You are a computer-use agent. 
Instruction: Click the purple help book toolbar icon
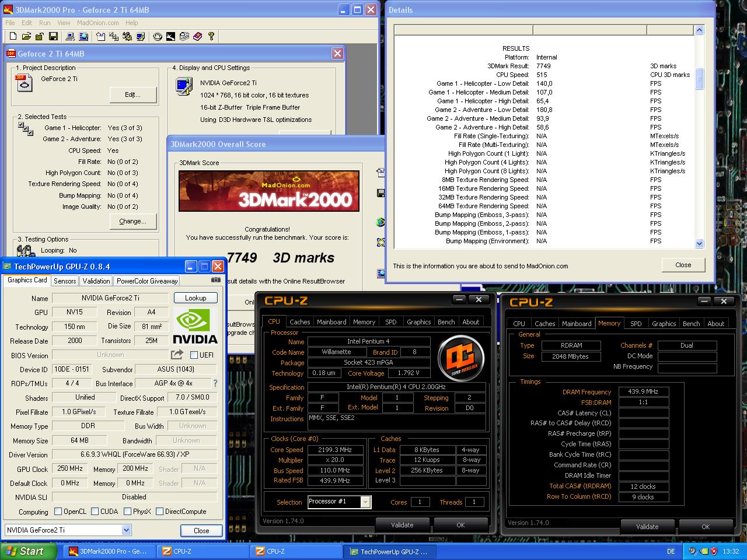point(198,37)
